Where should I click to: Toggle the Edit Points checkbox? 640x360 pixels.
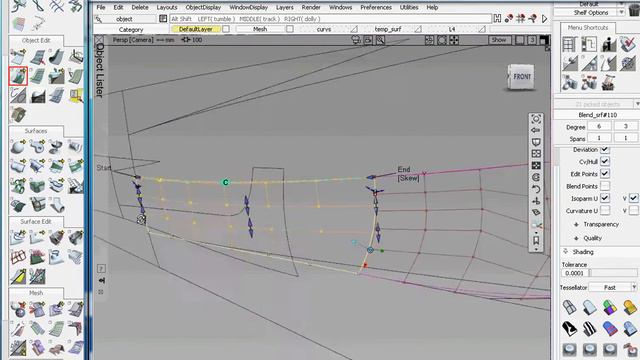tap(605, 173)
